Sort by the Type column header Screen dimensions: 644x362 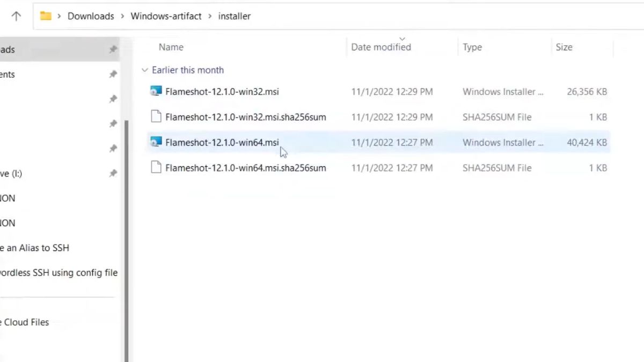[472, 47]
